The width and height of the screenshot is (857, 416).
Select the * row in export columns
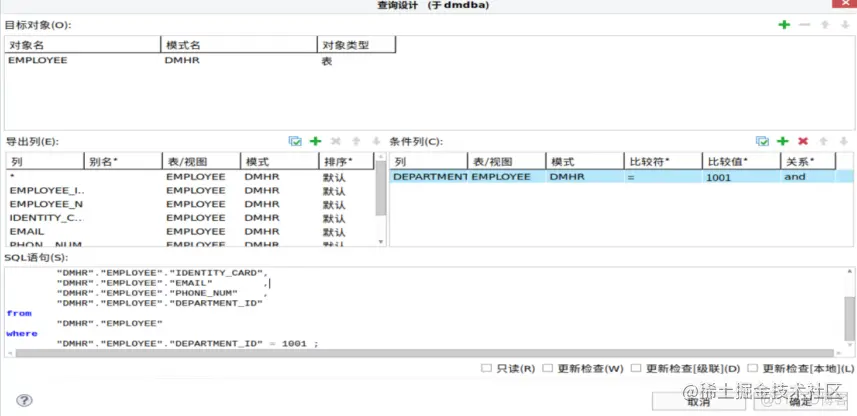pyautogui.click(x=190, y=177)
